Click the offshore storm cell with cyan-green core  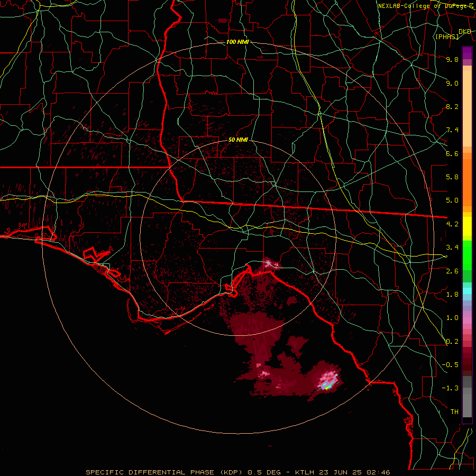328,381
